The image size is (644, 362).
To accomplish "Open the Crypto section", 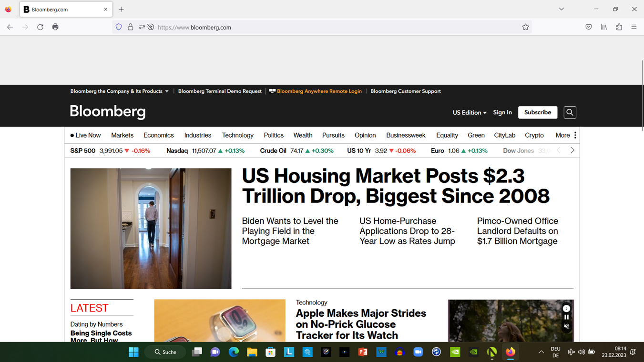I will [x=534, y=135].
